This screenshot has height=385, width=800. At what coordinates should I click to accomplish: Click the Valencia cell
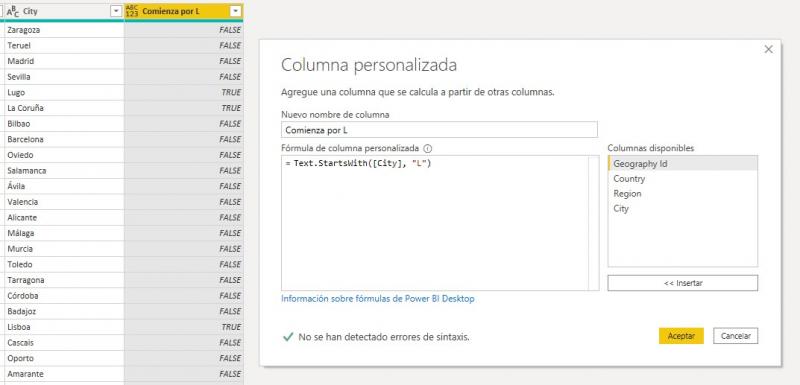point(64,202)
